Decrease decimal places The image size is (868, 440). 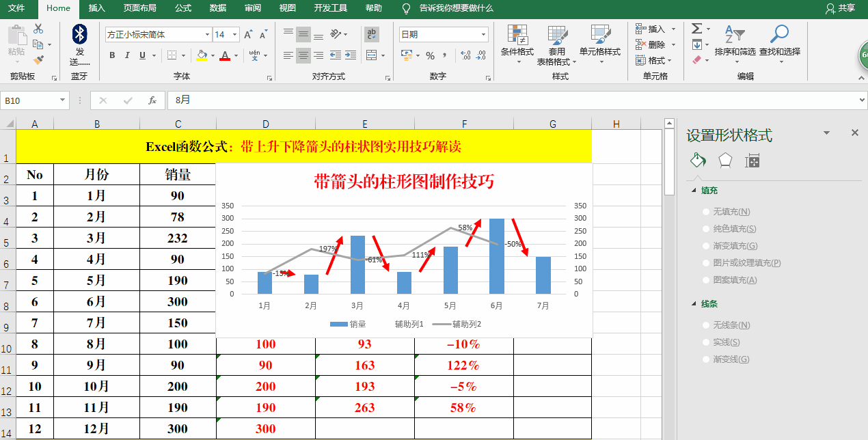481,55
